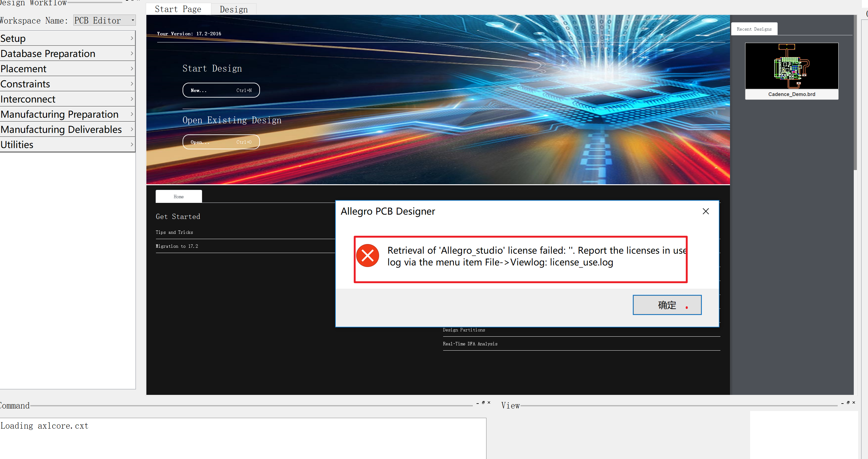
Task: Undock the View panel
Action: pos(848,402)
